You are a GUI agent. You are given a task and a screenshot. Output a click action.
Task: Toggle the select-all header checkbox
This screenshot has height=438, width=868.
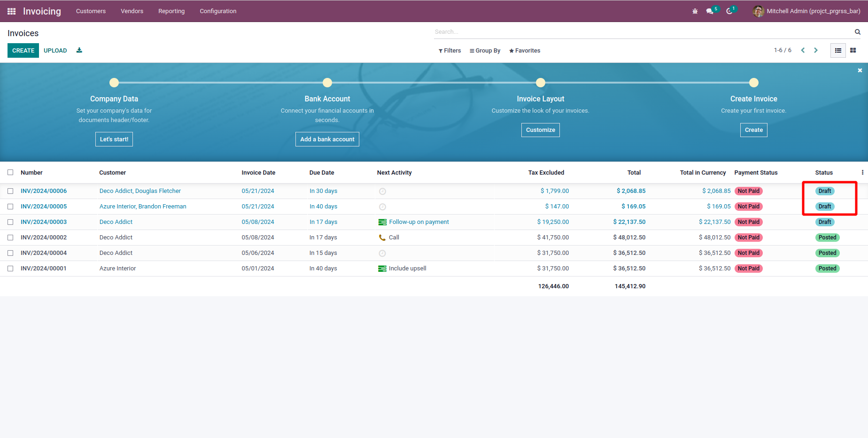click(10, 172)
